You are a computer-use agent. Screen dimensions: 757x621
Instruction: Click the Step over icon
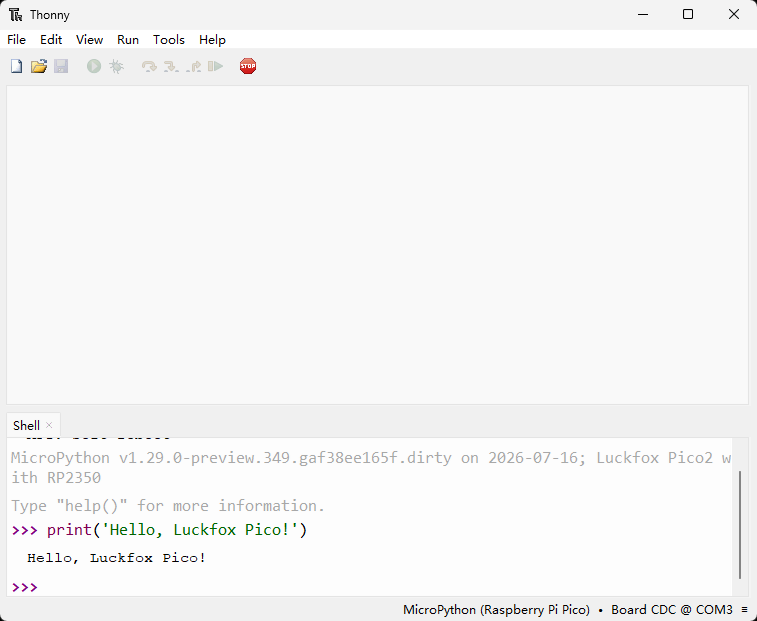click(149, 66)
